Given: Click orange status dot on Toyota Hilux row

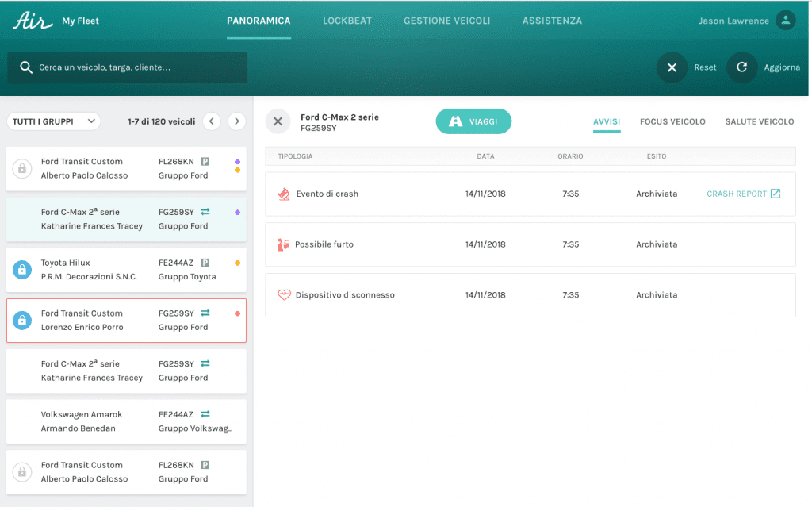Looking at the screenshot, I should coord(237,263).
